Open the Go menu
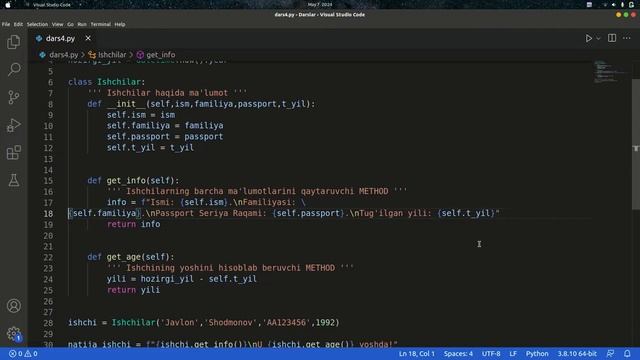This screenshot has width=640, height=360. [x=70, y=24]
